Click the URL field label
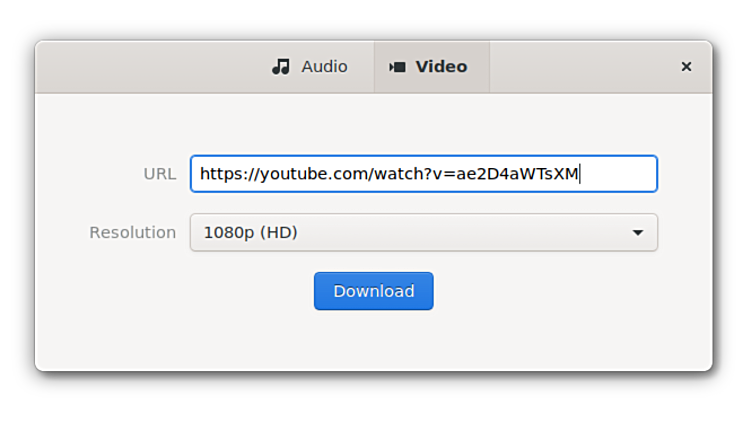The image size is (752, 423). pyautogui.click(x=159, y=174)
